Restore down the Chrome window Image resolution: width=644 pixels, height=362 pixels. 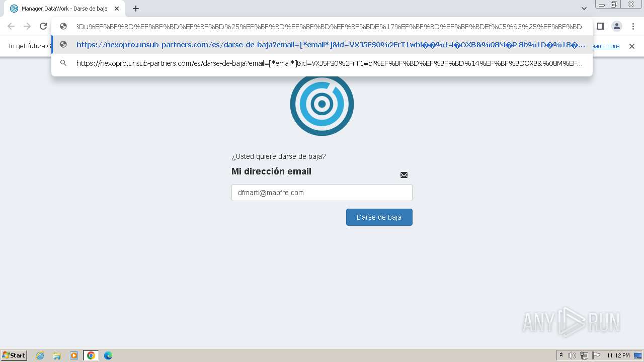(614, 5)
